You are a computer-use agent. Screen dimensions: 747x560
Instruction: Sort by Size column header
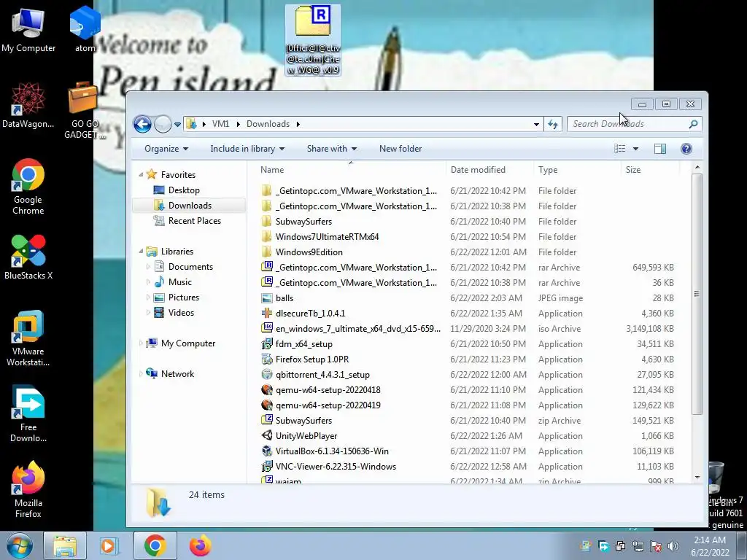click(x=650, y=170)
